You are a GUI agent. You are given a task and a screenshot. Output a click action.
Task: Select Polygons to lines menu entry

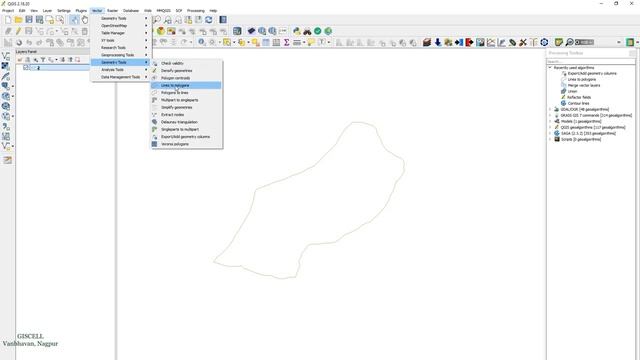(186, 93)
